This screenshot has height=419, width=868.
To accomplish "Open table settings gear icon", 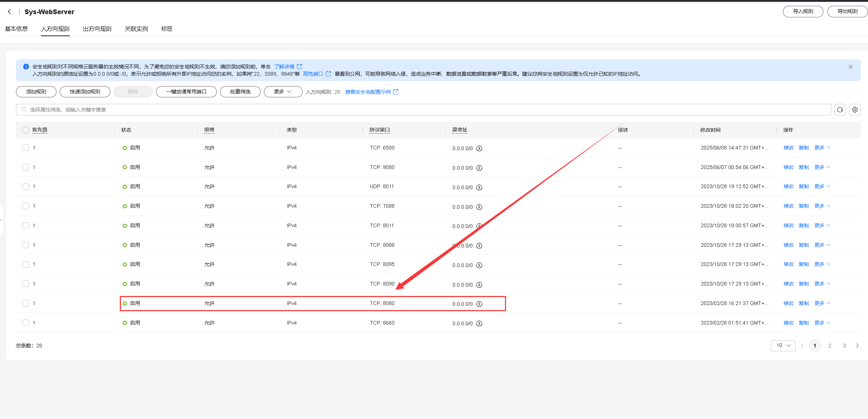I will pyautogui.click(x=855, y=110).
